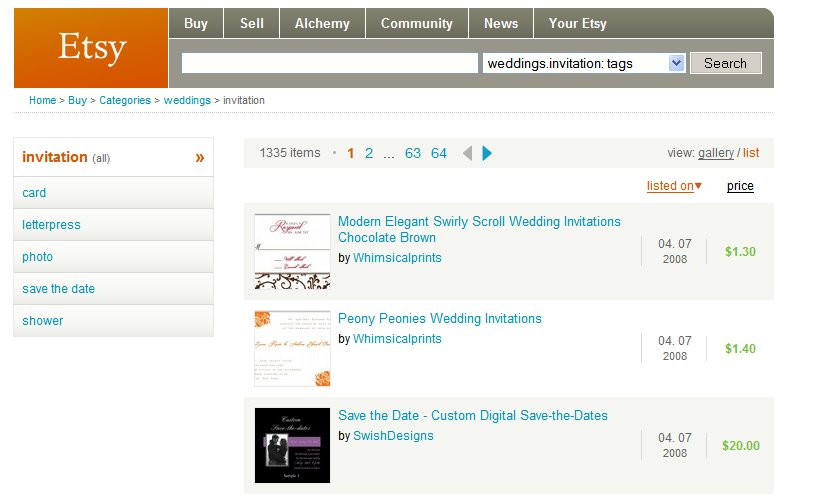Open Modern Elegant Swirly Scroll invitation thumbnail
The height and width of the screenshot is (504, 824).
[x=292, y=251]
